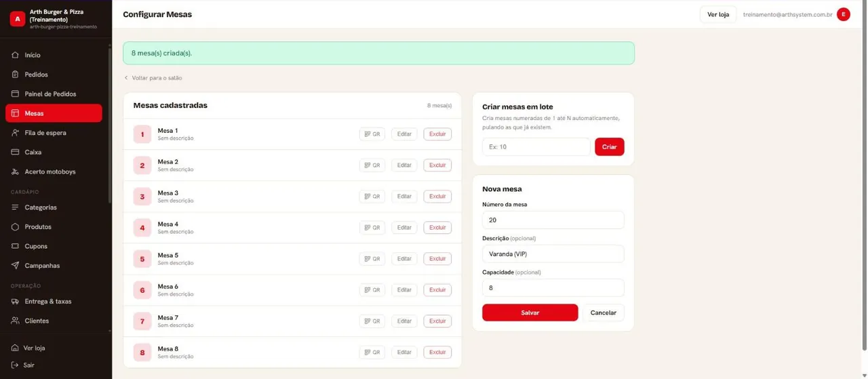
Task: Click the red number badge for Mesa 1
Action: coord(142,134)
